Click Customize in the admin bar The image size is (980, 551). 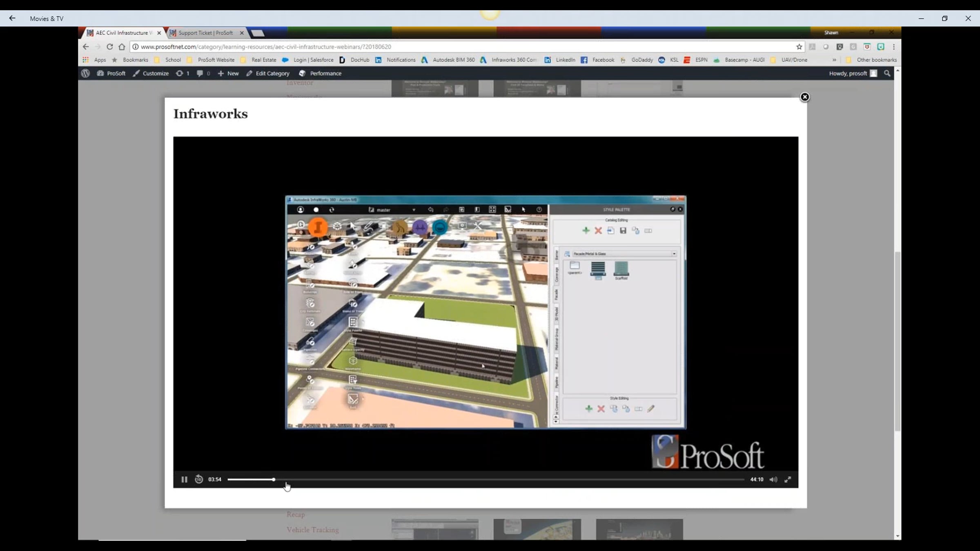pos(151,73)
